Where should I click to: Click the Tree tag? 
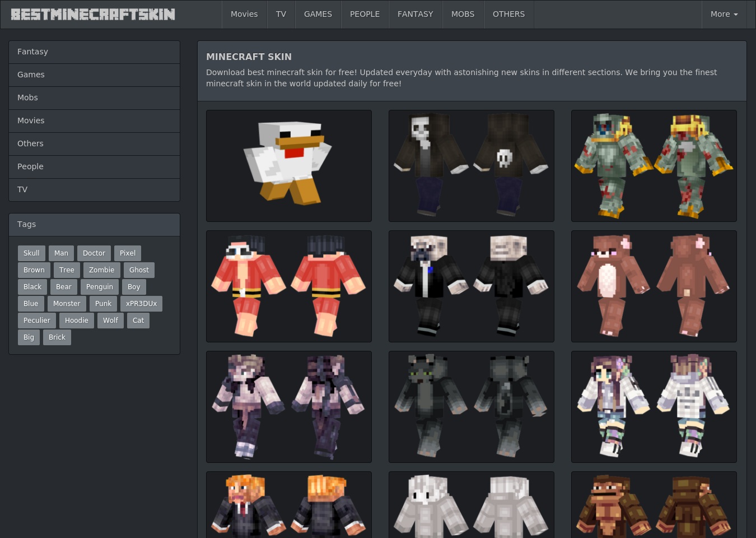67,270
